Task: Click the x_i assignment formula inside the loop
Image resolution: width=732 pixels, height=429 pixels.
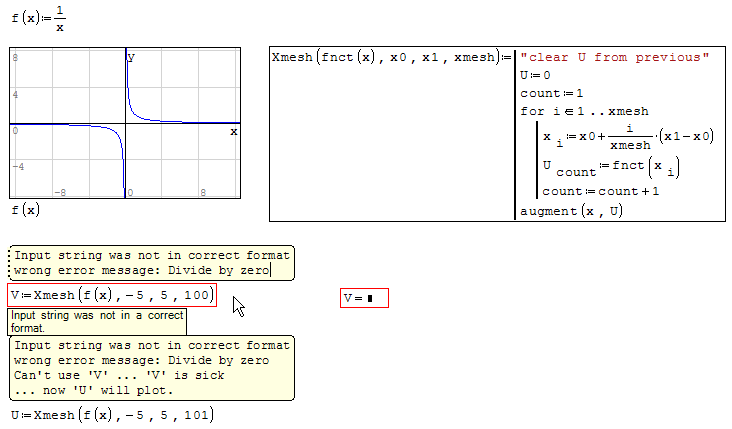Action: [627, 136]
